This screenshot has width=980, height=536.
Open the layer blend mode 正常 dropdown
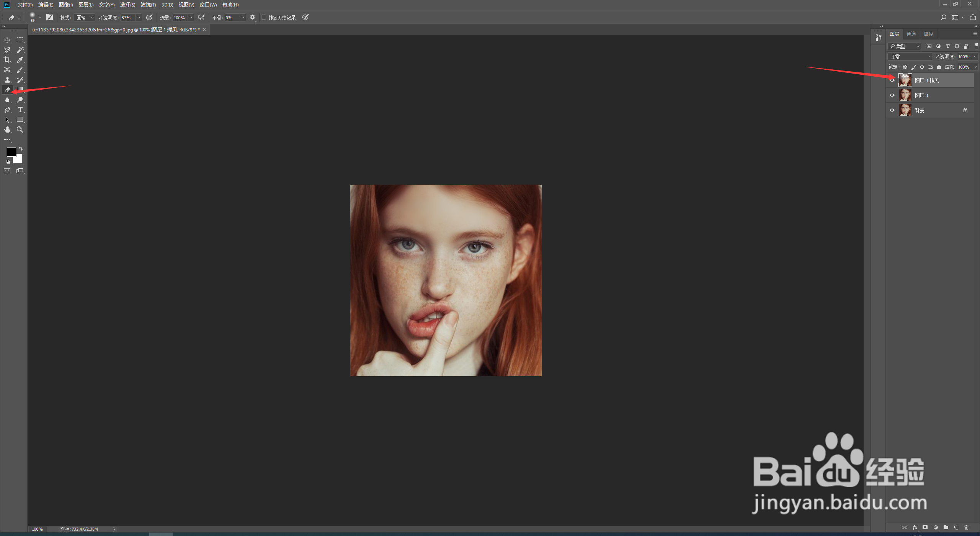point(910,57)
